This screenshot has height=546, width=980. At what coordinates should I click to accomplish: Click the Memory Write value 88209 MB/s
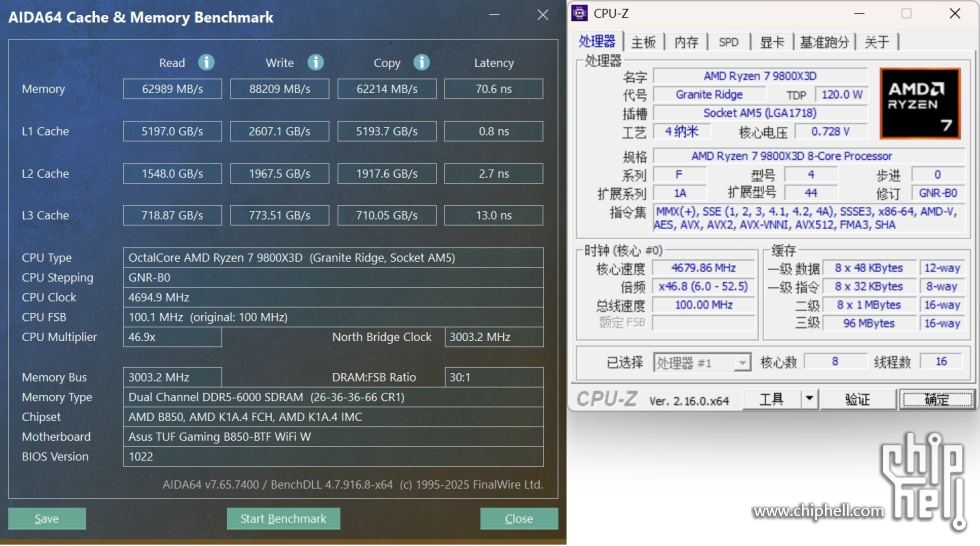(x=279, y=89)
